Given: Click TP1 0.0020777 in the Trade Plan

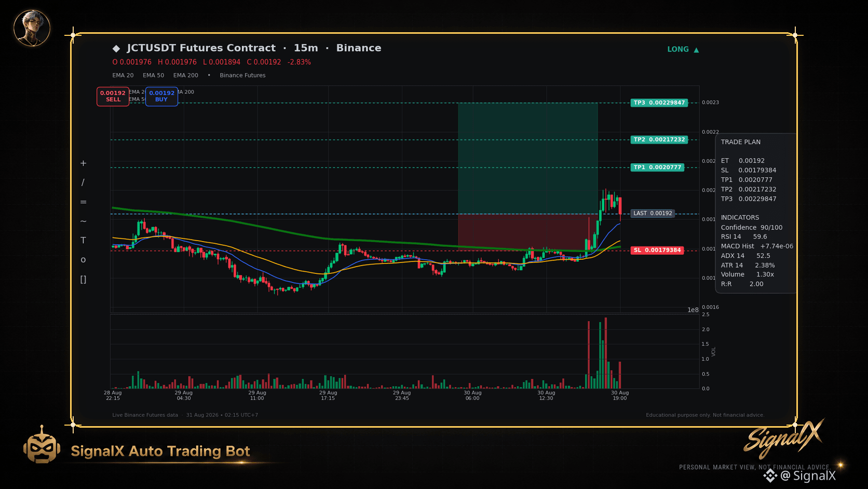Looking at the screenshot, I should (x=747, y=180).
